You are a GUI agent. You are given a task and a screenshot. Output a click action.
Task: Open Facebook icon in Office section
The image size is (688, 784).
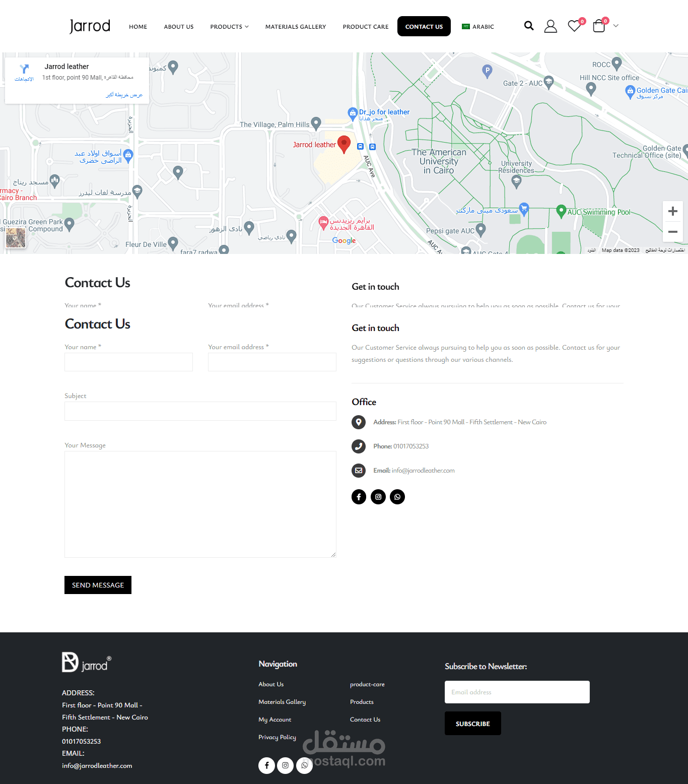359,497
